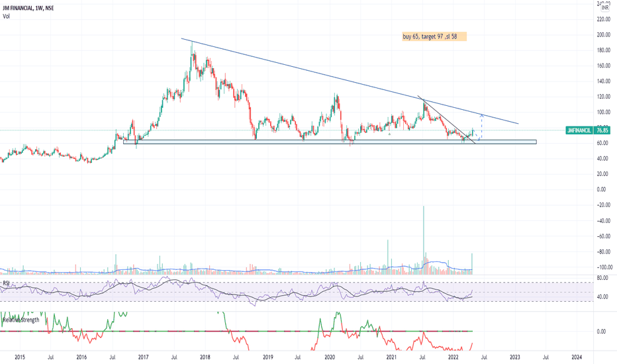This screenshot has height=364, width=617.
Task: Select the Relative Strength indicator label
Action: tap(21, 320)
